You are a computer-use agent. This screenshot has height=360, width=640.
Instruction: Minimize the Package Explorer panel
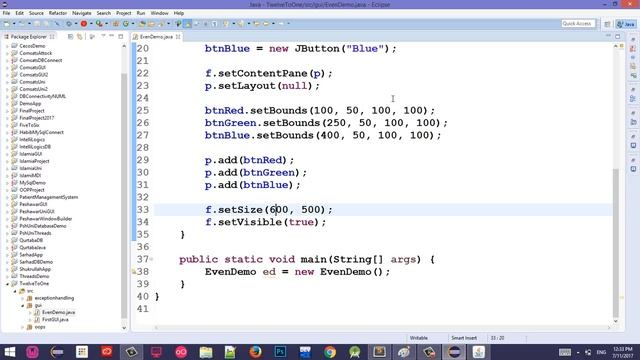pos(112,36)
